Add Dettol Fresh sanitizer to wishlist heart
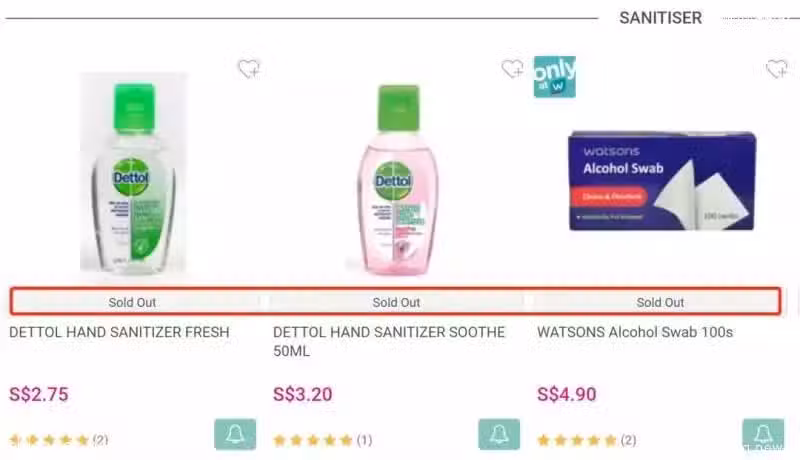 tap(249, 69)
